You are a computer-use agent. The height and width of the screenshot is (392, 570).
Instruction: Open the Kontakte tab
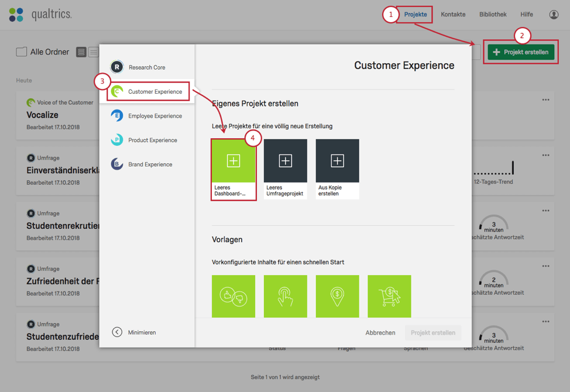(453, 15)
